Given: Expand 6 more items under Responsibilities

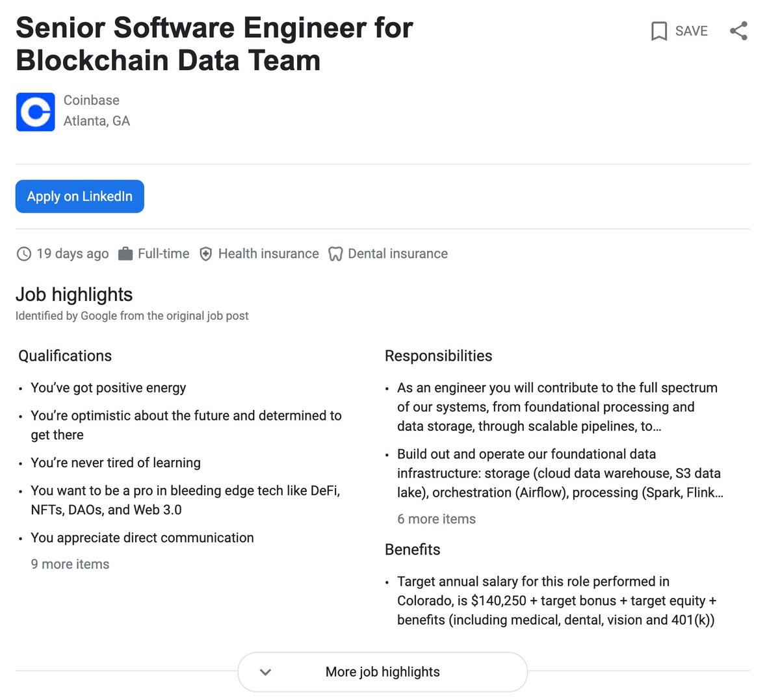Looking at the screenshot, I should 436,519.
